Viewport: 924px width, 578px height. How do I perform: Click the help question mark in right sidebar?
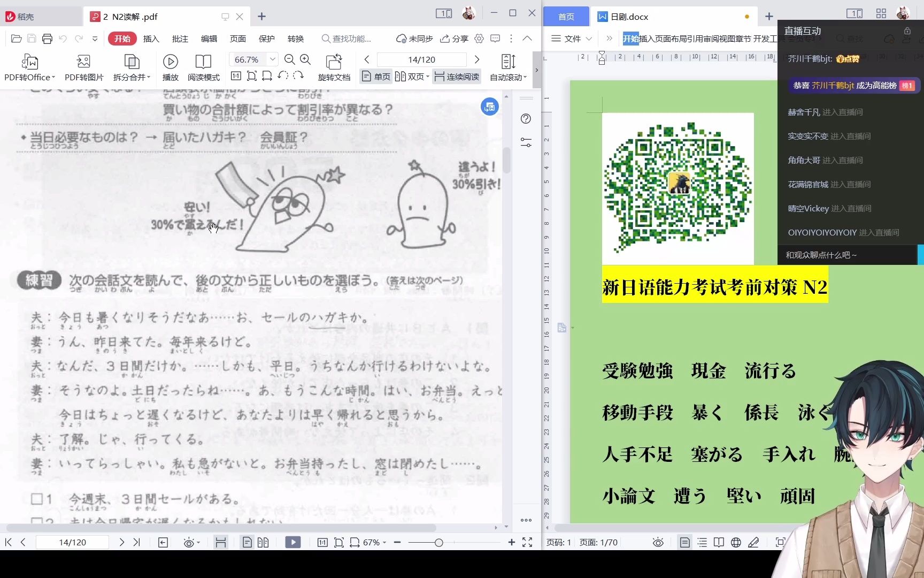(526, 119)
